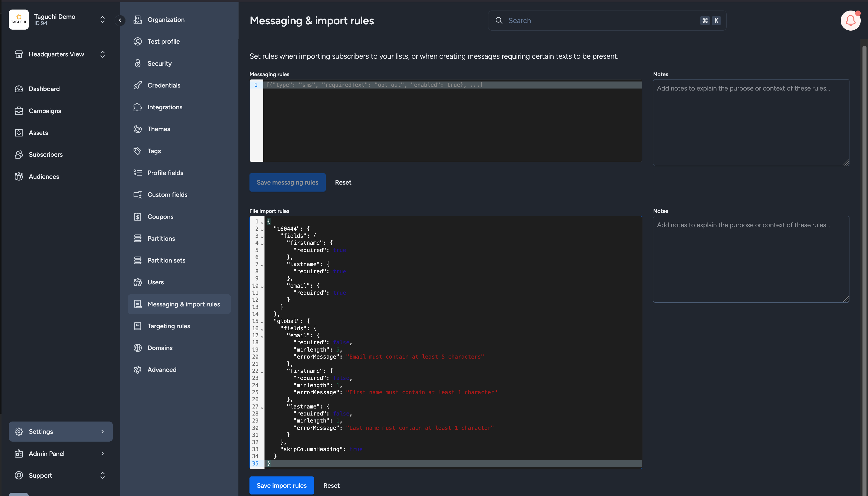The image size is (868, 496).
Task: Reset the file import rules
Action: coord(331,485)
